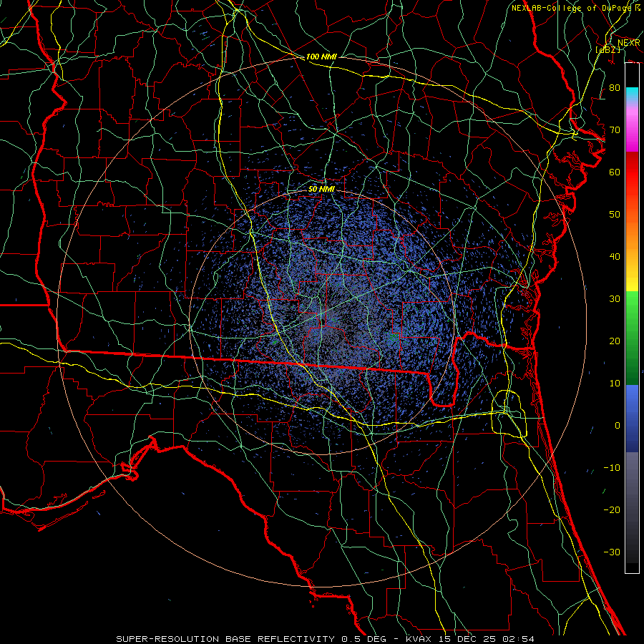Click the red segment of the color bar
644x644 pixels.
coord(632,172)
